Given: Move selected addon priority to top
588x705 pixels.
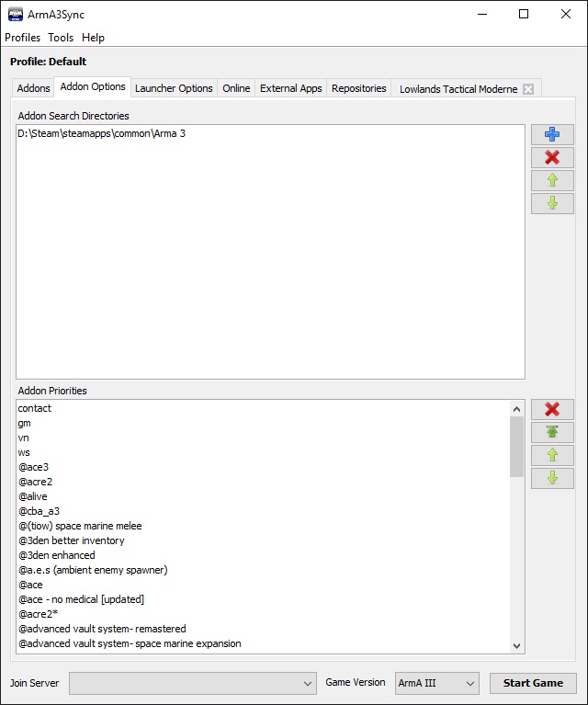Looking at the screenshot, I should tap(551, 433).
